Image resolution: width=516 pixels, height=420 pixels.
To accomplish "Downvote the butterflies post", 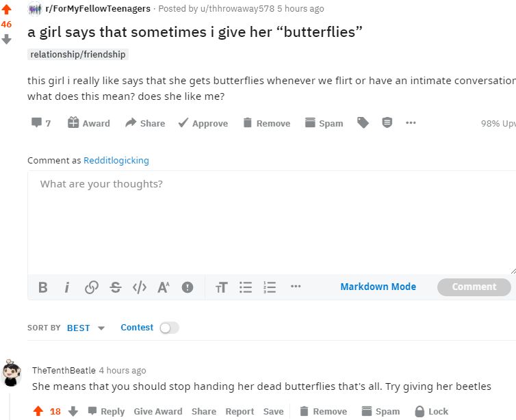I will [x=7, y=40].
